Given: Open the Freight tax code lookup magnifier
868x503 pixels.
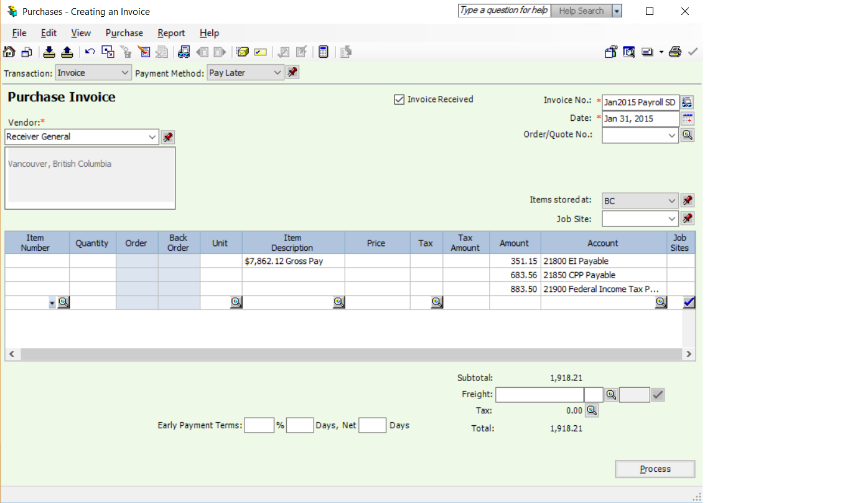Looking at the screenshot, I should pos(611,395).
